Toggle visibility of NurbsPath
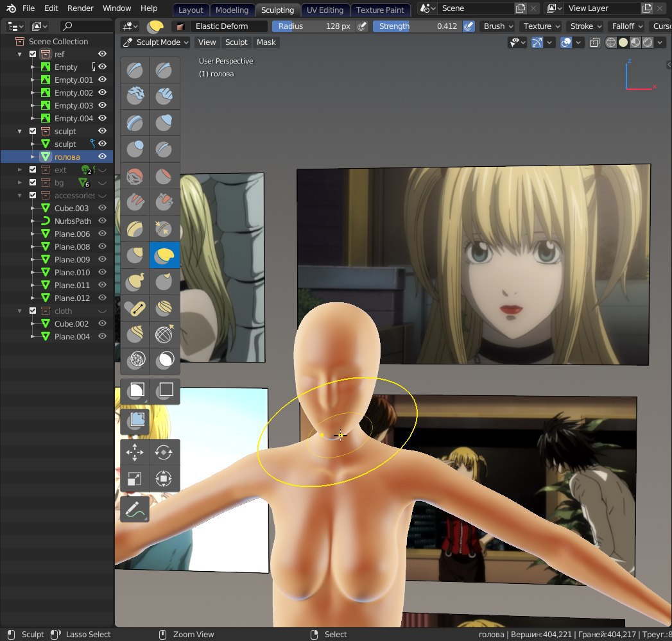 point(103,221)
